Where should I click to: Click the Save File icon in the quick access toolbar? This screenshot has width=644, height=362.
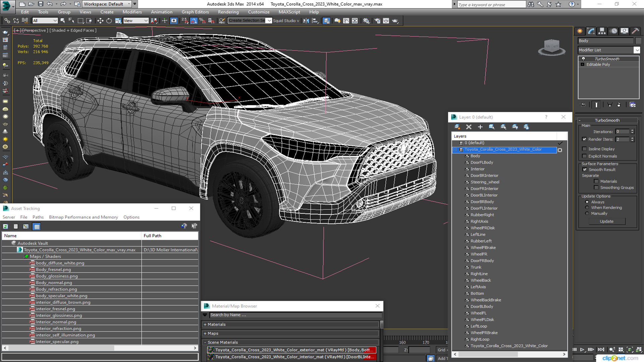point(40,4)
